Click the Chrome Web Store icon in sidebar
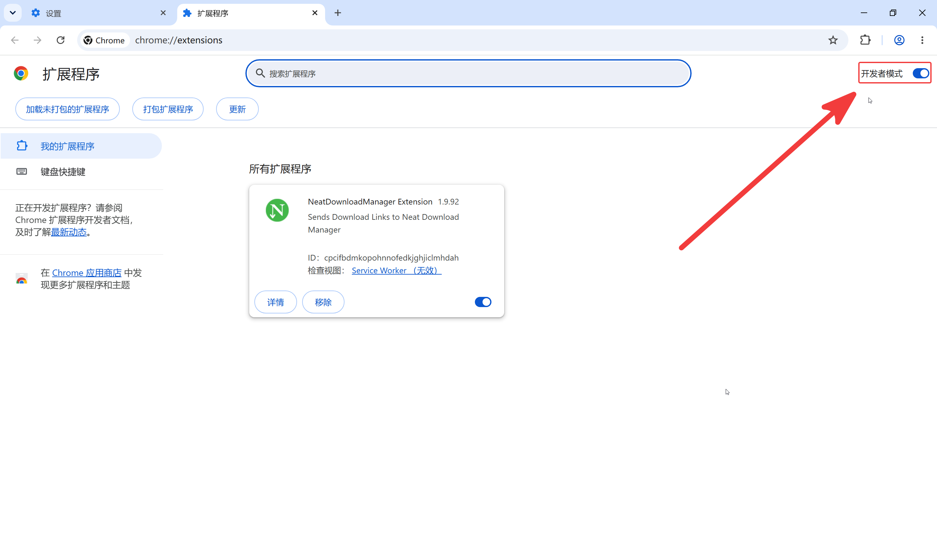This screenshot has width=937, height=560. pos(22,279)
